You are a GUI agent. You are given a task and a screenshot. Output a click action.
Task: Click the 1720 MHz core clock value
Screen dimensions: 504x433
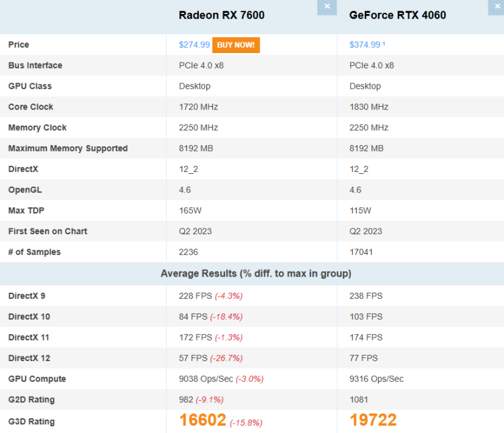pos(198,107)
